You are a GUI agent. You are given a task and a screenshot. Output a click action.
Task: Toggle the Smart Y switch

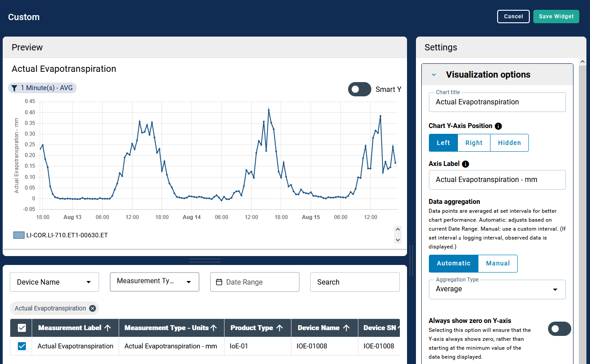[360, 89]
